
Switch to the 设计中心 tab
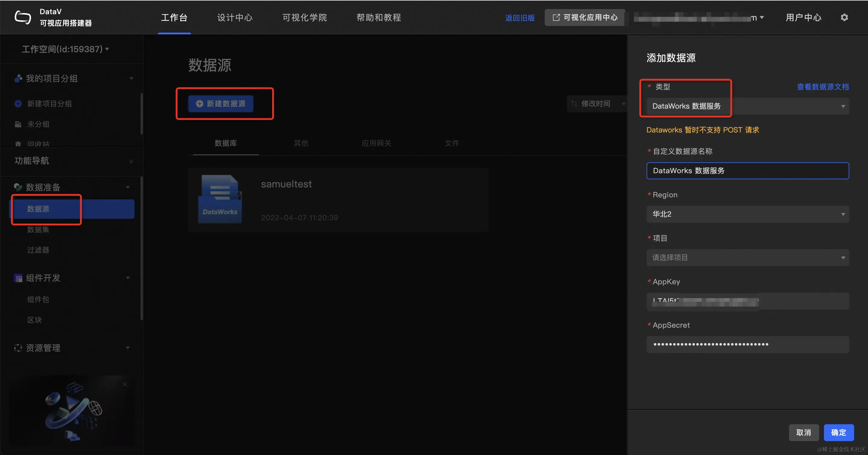click(235, 17)
